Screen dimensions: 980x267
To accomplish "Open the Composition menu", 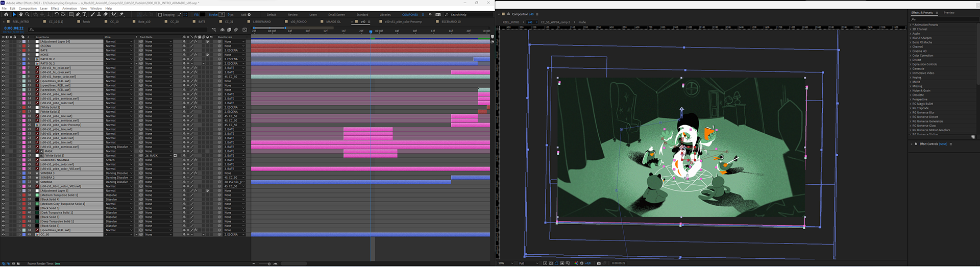I will 28,9.
